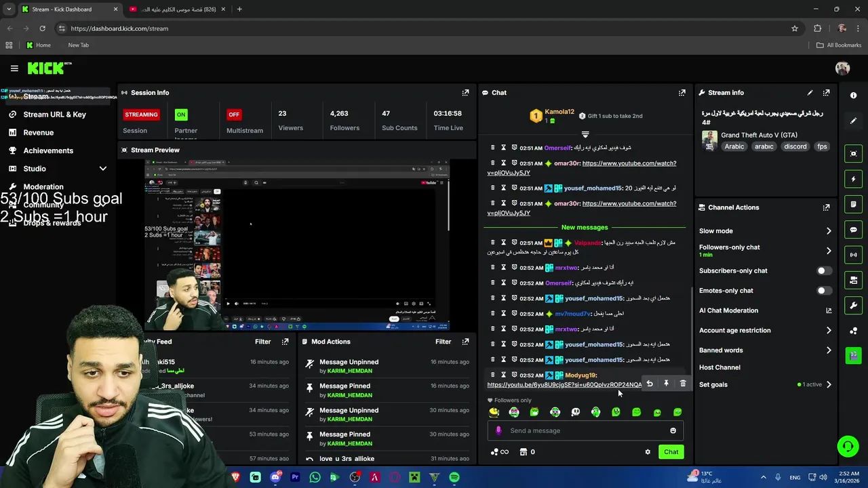
Task: Click the arabic tag chip
Action: point(764,146)
